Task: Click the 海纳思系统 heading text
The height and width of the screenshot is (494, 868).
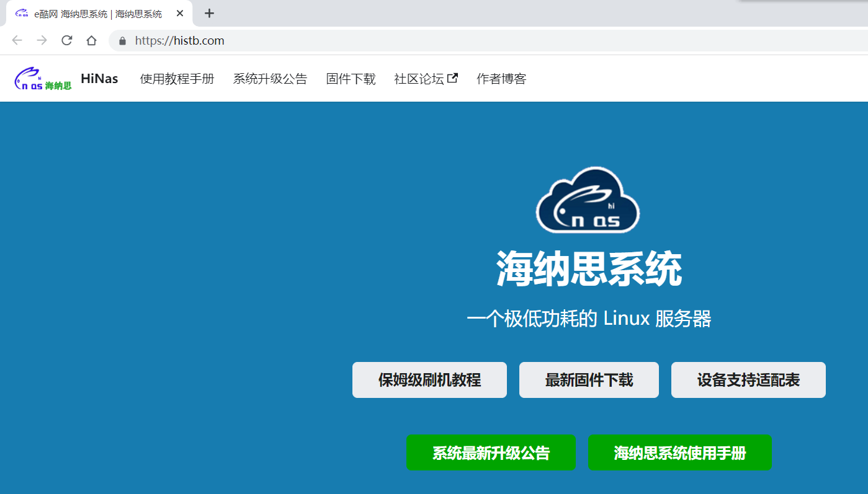Action: [589, 269]
